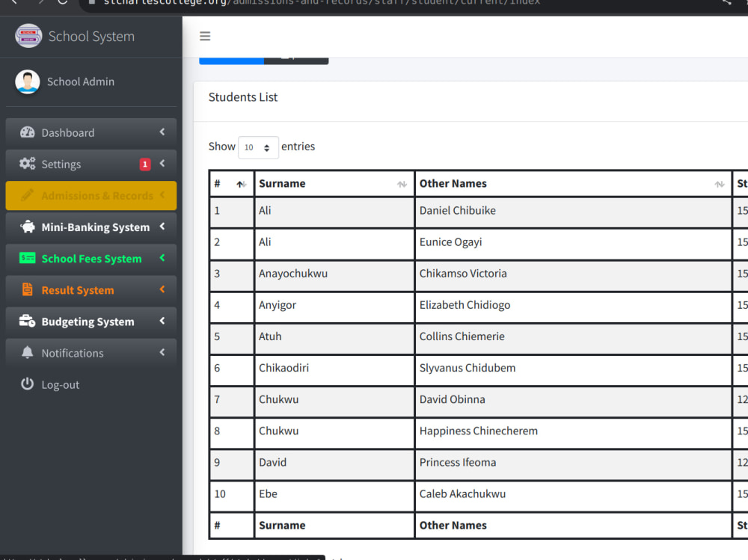Open the Settings menu item

(91, 164)
